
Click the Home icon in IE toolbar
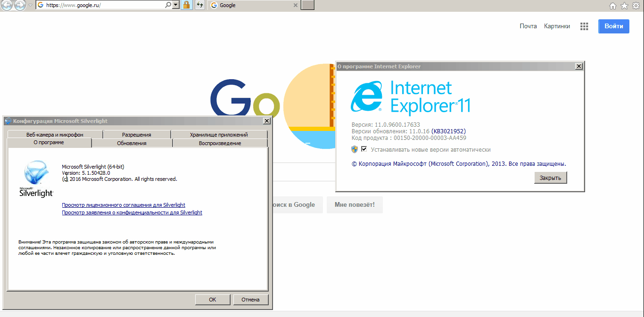[x=613, y=6]
